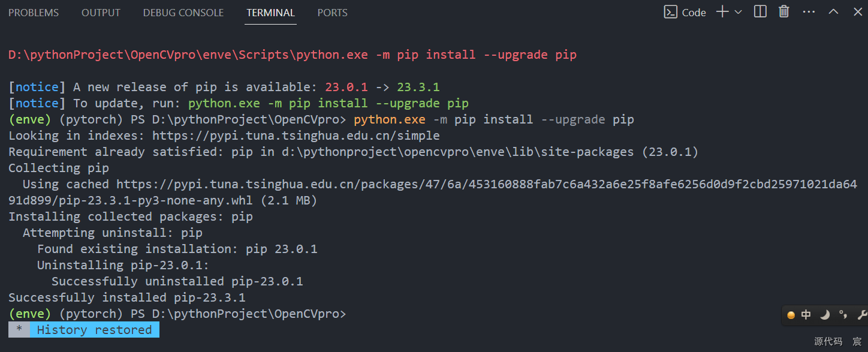Click the 源代码 label at bottom right
The image size is (868, 352).
[x=828, y=341]
